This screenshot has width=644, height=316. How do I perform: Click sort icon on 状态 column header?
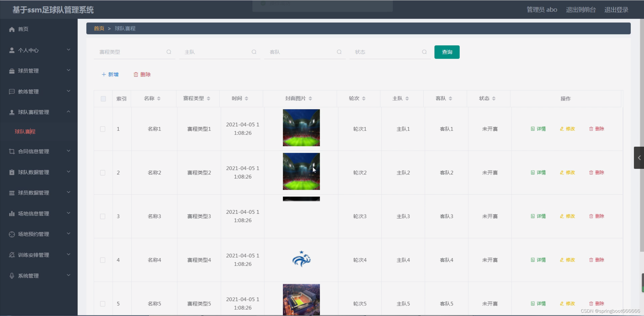click(x=494, y=99)
